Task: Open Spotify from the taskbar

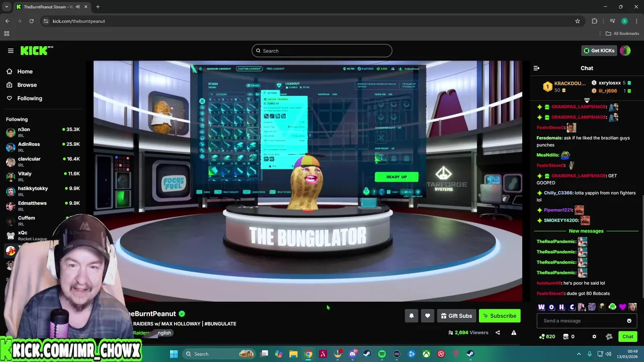Action: coord(382,354)
